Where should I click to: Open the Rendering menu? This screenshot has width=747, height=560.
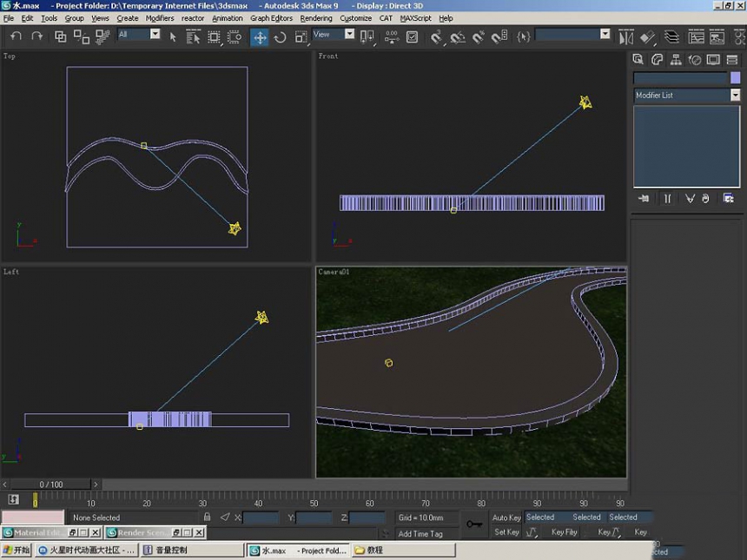316,18
